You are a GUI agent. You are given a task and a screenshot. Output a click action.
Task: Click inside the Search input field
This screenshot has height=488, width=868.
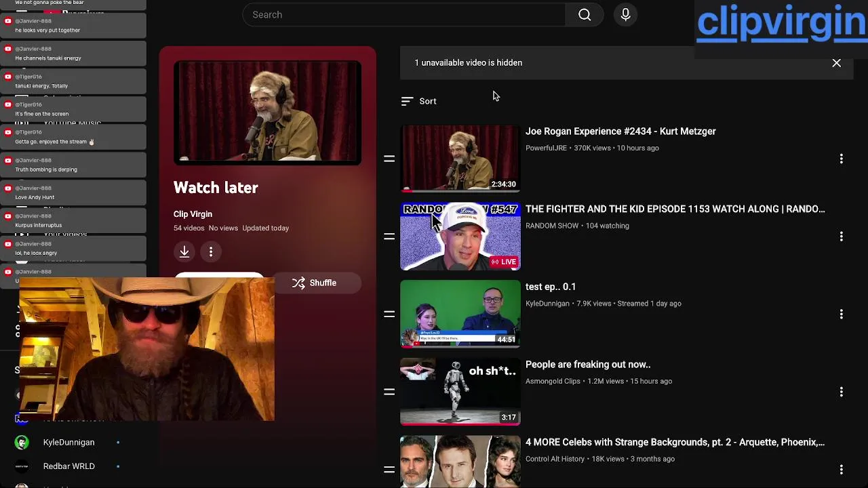[x=404, y=15]
